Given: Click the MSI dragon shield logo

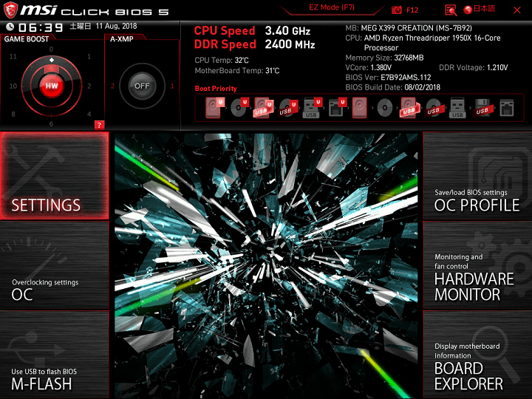Looking at the screenshot, I should click(x=10, y=10).
